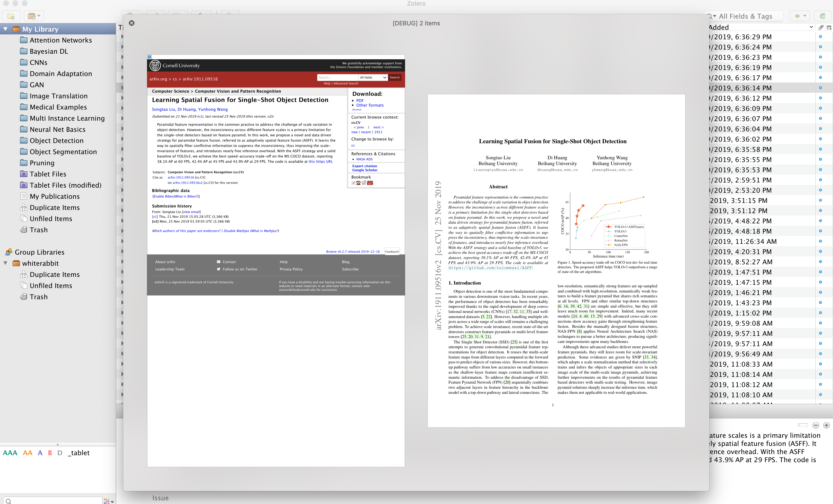The width and height of the screenshot is (833, 504).
Task: Click arXiv Search button
Action: [395, 77]
